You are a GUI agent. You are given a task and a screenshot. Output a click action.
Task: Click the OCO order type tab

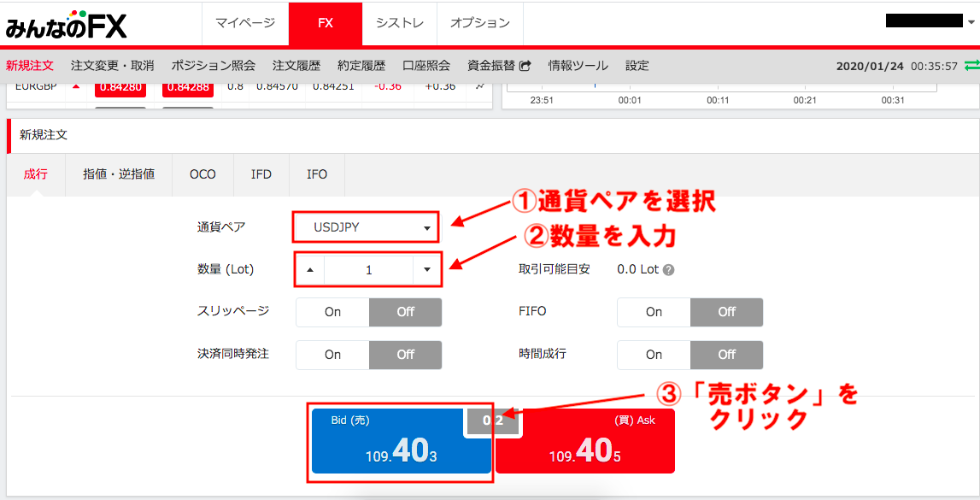pyautogui.click(x=202, y=174)
